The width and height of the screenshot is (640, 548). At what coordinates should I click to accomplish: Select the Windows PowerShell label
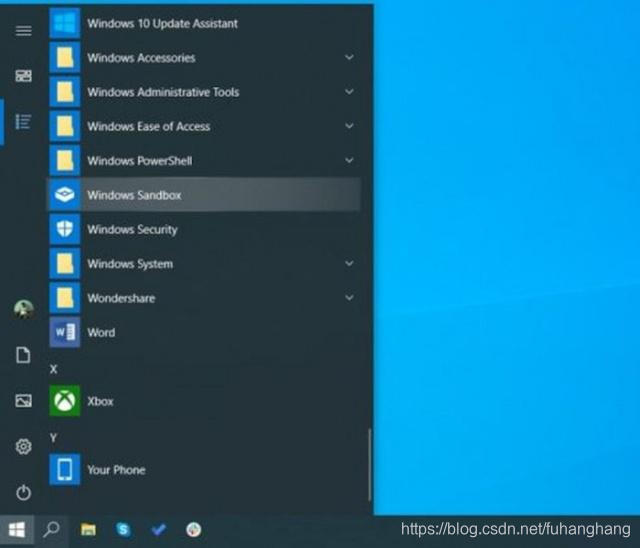click(140, 161)
